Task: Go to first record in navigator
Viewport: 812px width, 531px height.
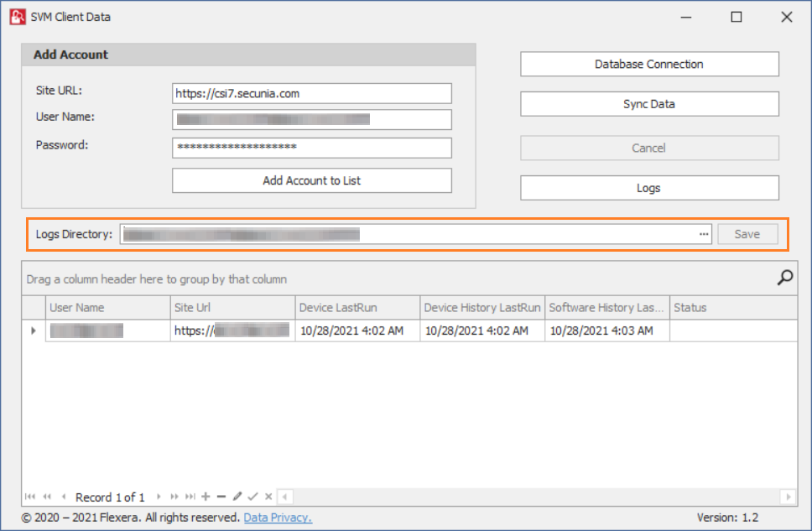Action: point(30,497)
